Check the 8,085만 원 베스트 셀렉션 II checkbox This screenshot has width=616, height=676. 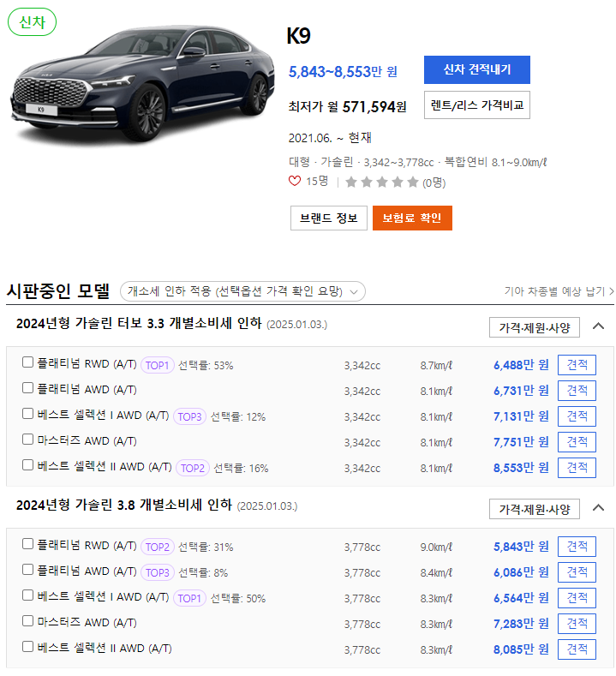coord(27,646)
